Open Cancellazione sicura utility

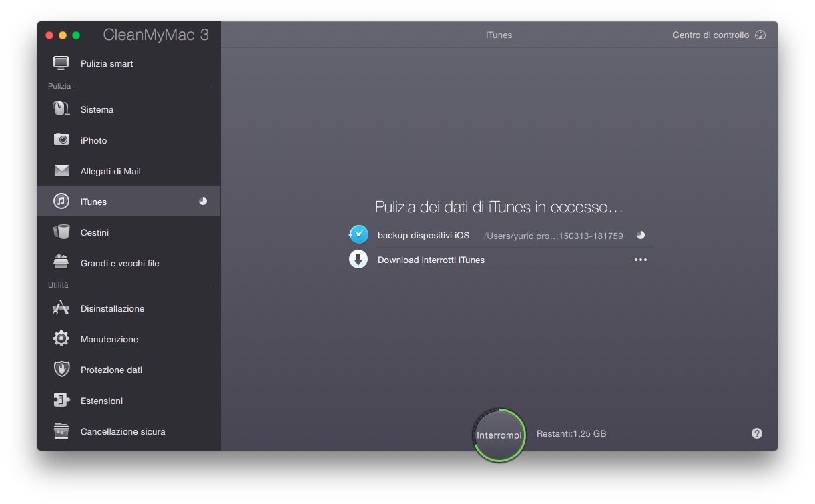pos(129,431)
